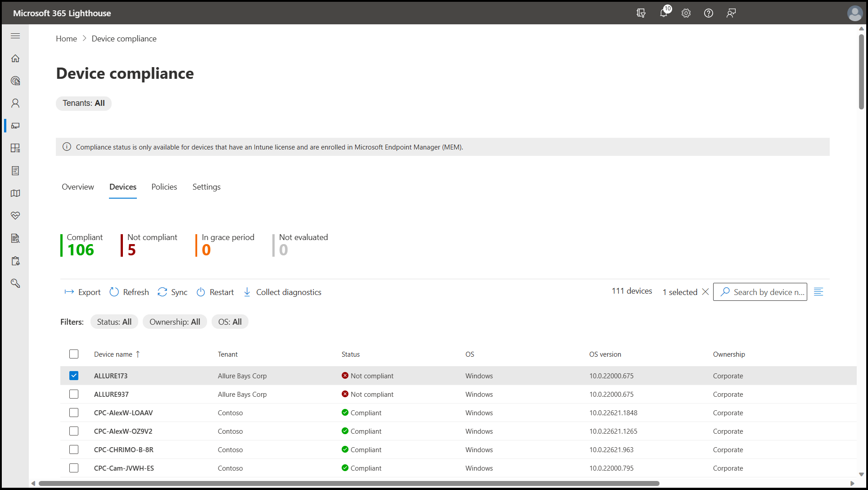Tick the select all devices checkbox
Screen dimensions: 868x490
pos(74,354)
